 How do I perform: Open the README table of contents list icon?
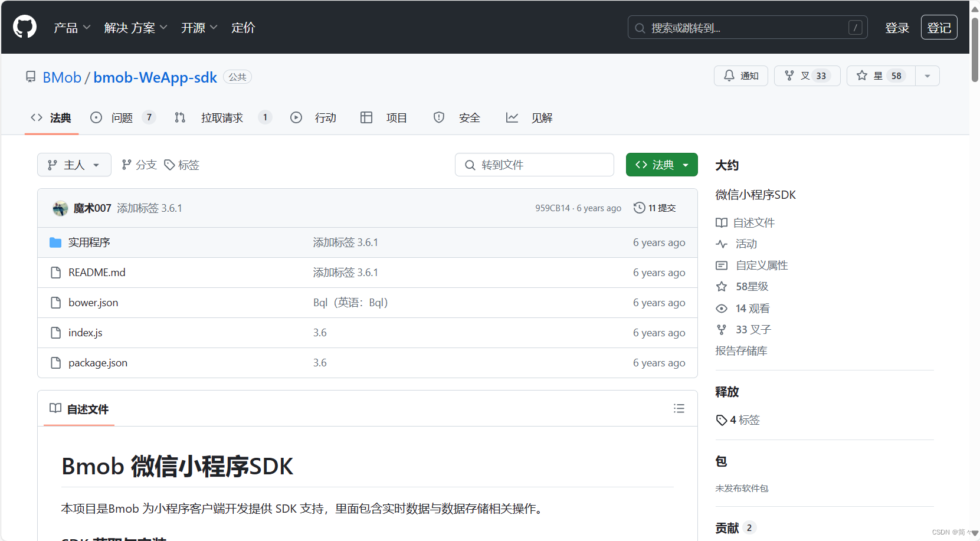coord(679,408)
